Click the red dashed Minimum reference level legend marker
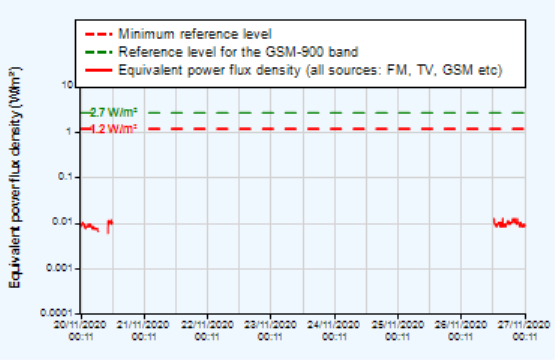 point(99,34)
